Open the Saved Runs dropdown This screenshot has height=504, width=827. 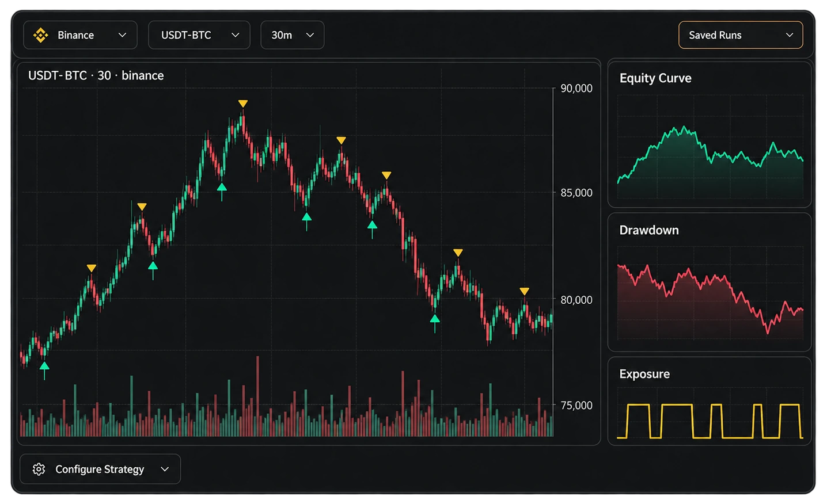741,35
